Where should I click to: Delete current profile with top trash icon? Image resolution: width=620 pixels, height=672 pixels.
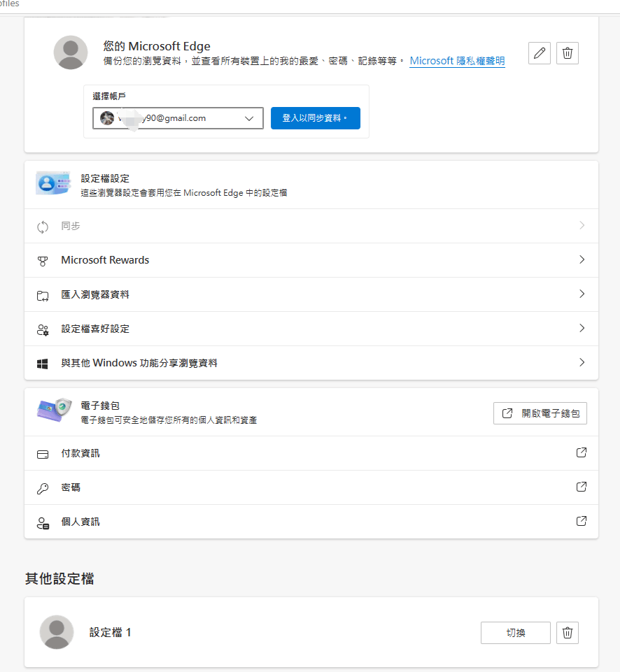pos(568,53)
